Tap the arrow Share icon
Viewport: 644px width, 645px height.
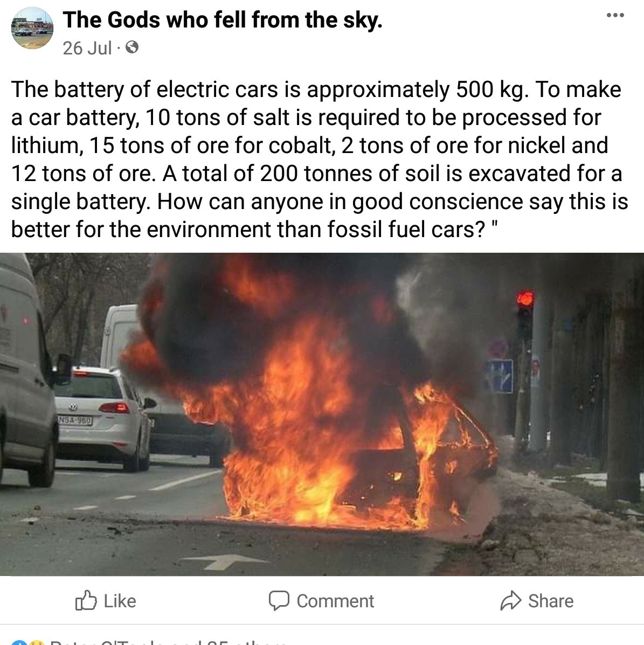point(511,601)
